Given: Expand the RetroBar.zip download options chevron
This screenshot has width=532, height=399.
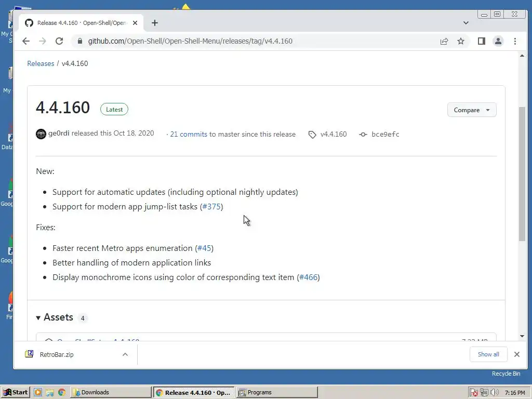Looking at the screenshot, I should click(125, 354).
